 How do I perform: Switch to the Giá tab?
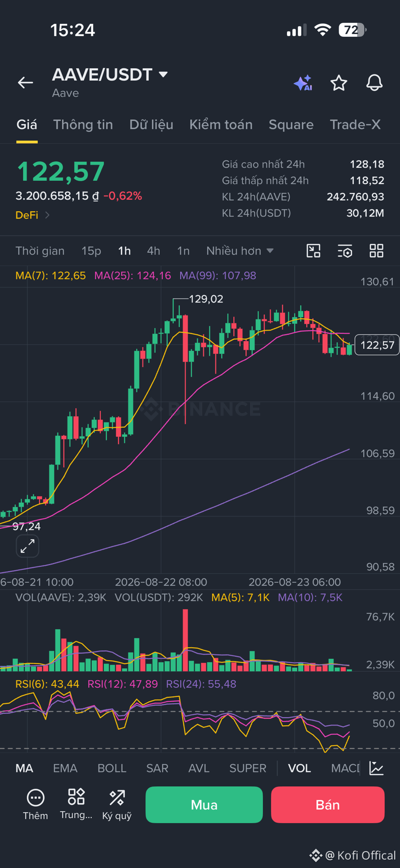point(27,125)
